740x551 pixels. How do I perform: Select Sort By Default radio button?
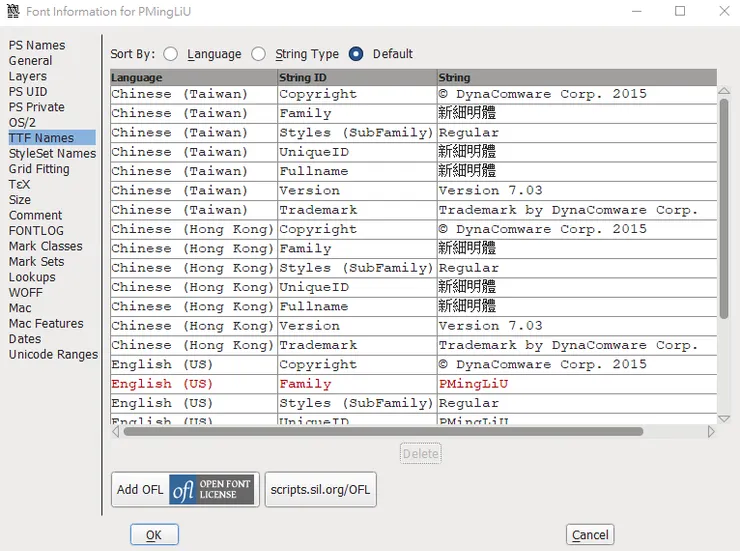click(x=356, y=54)
